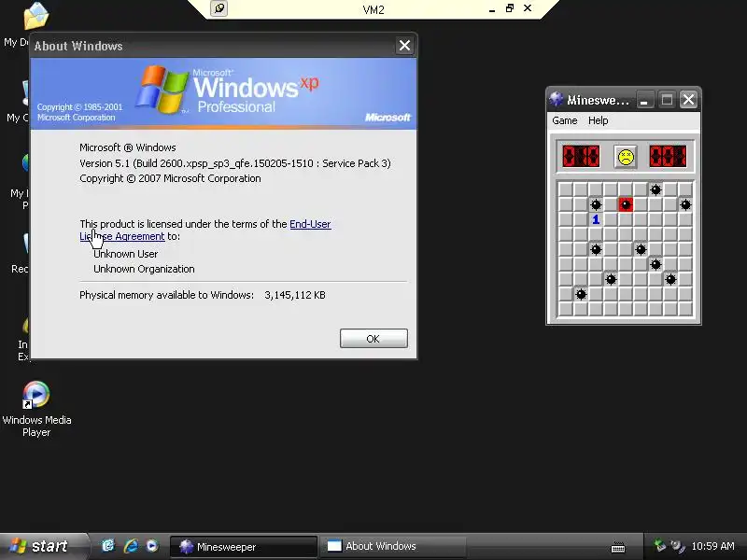Launch Windows Media Player from Quick Launch

(x=152, y=546)
